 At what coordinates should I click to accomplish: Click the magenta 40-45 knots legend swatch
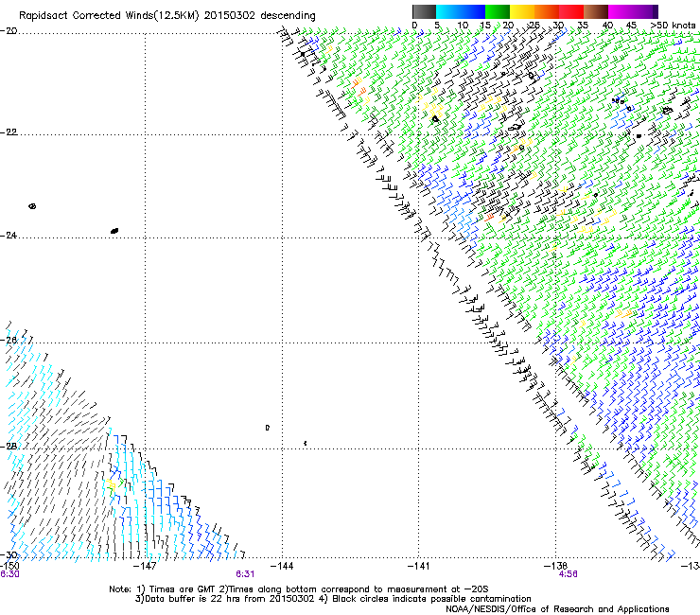coord(621,11)
